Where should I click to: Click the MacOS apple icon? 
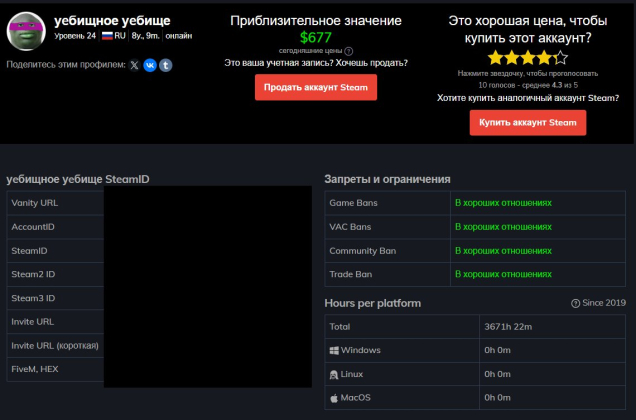[334, 398]
